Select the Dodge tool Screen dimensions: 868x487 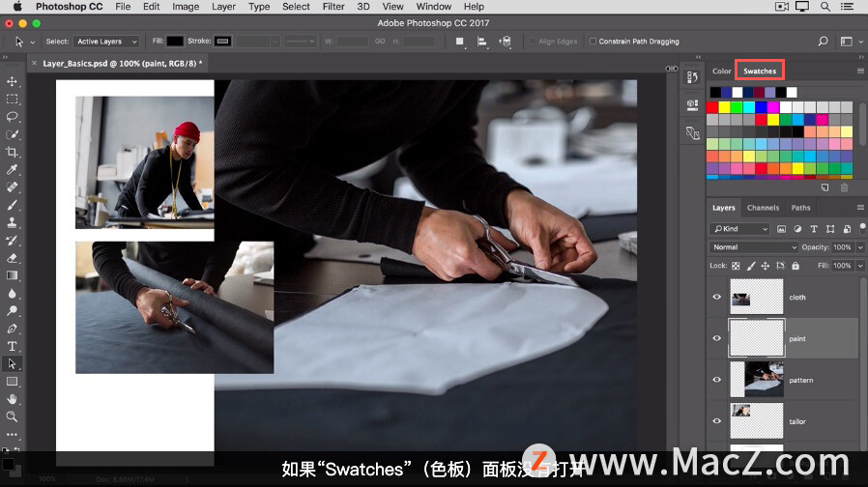pos(12,311)
